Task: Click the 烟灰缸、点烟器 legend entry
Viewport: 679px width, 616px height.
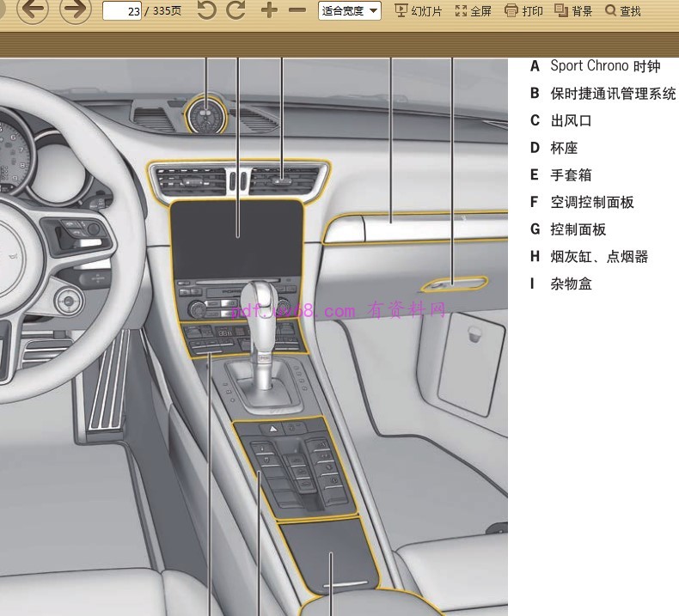Action: coord(599,256)
